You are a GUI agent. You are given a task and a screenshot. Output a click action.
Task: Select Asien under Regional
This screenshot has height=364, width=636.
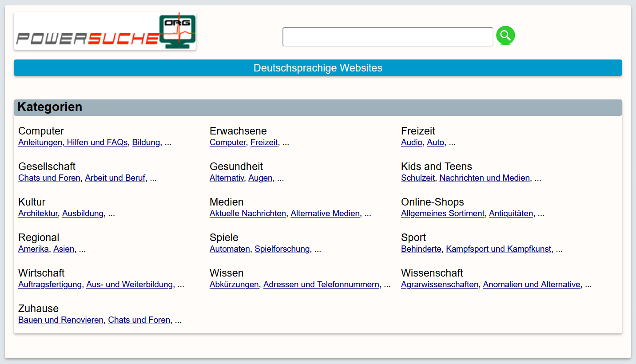[64, 249]
